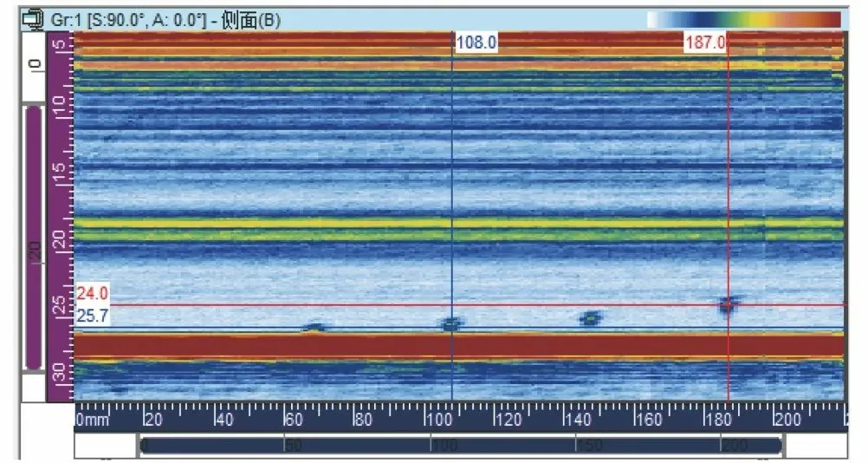Click the left end of horizontal zoom bar

pos(143,446)
